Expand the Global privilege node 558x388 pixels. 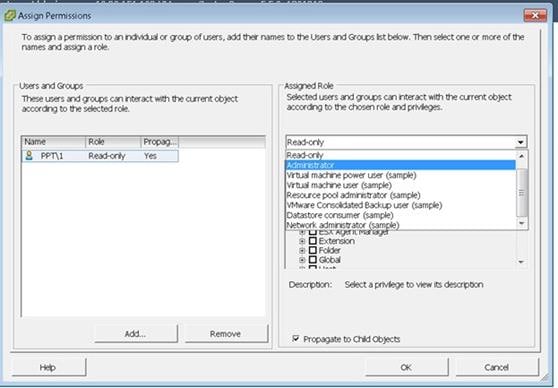(x=302, y=259)
